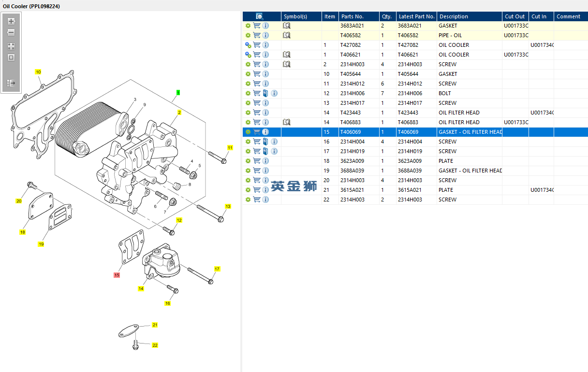The height and width of the screenshot is (372, 588).
Task: Click the Description column header
Action: (470, 16)
